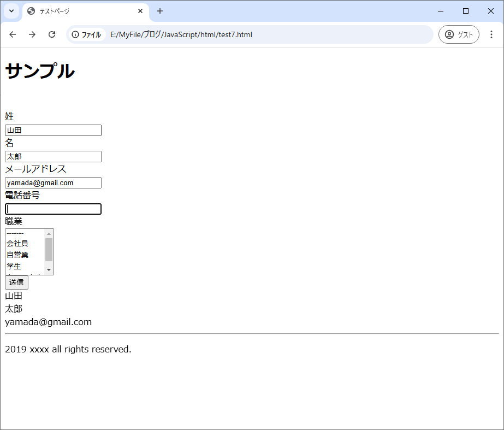This screenshot has width=504, height=430.
Task: Open a new tab with the plus icon
Action: click(160, 11)
